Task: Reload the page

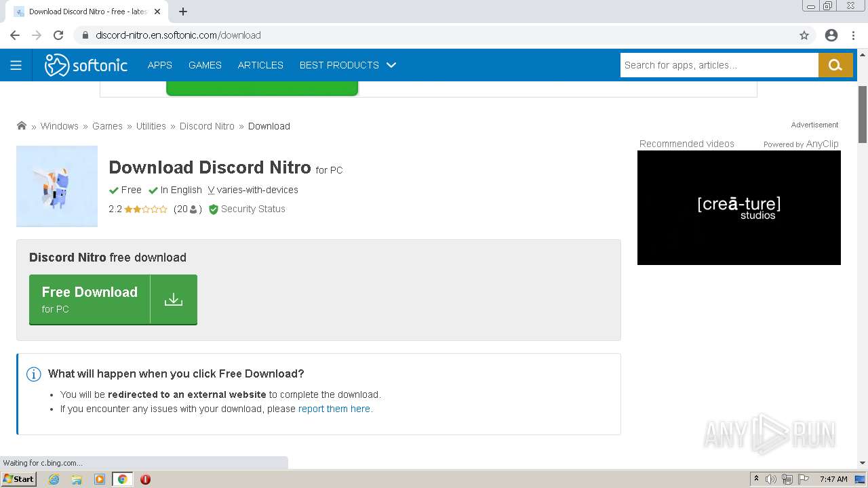Action: [x=58, y=35]
